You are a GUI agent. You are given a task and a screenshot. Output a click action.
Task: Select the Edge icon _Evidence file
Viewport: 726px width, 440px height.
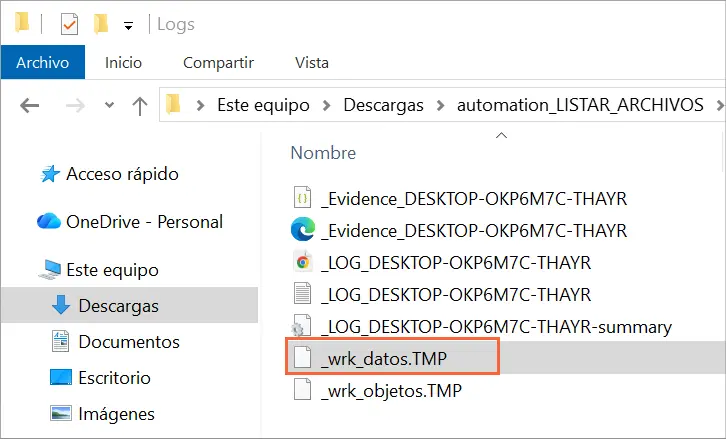(473, 231)
